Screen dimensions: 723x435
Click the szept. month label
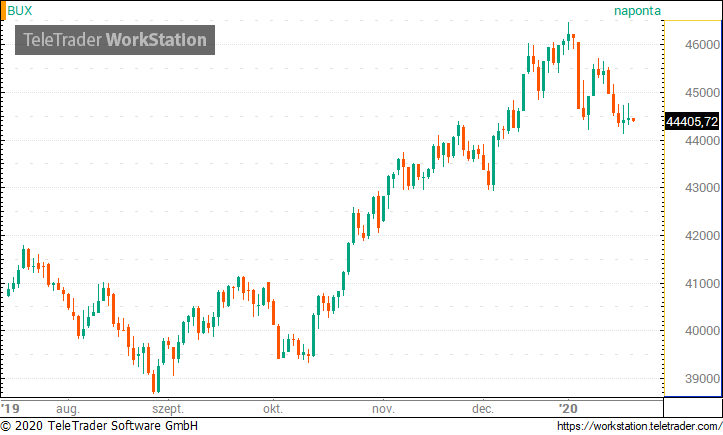point(168,409)
